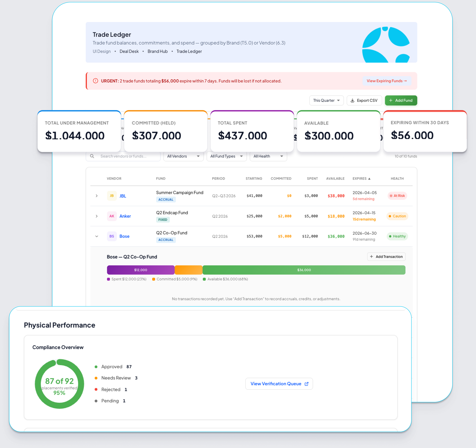Image resolution: width=476 pixels, height=448 pixels.
Task: Select the Trade Ledger breadcrumb
Action: pos(189,51)
